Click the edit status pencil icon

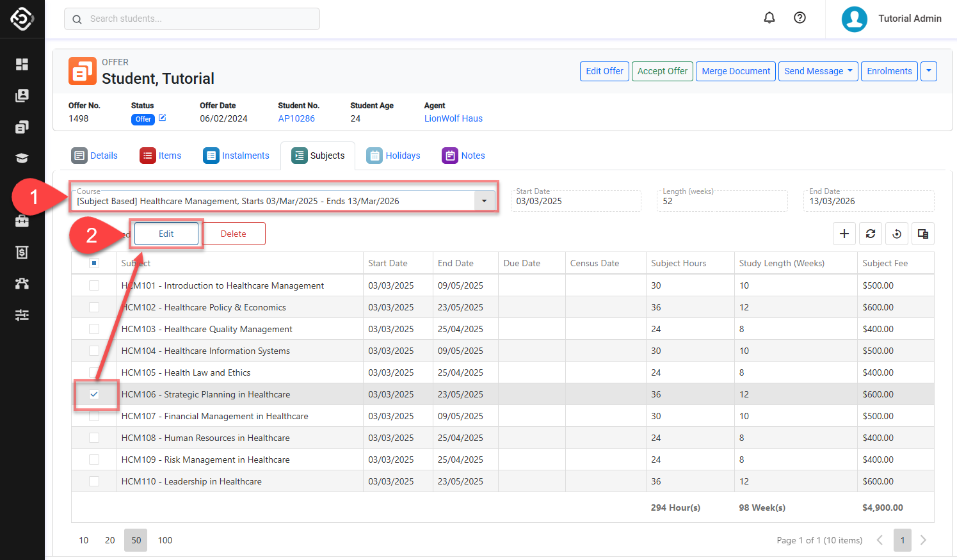(163, 118)
